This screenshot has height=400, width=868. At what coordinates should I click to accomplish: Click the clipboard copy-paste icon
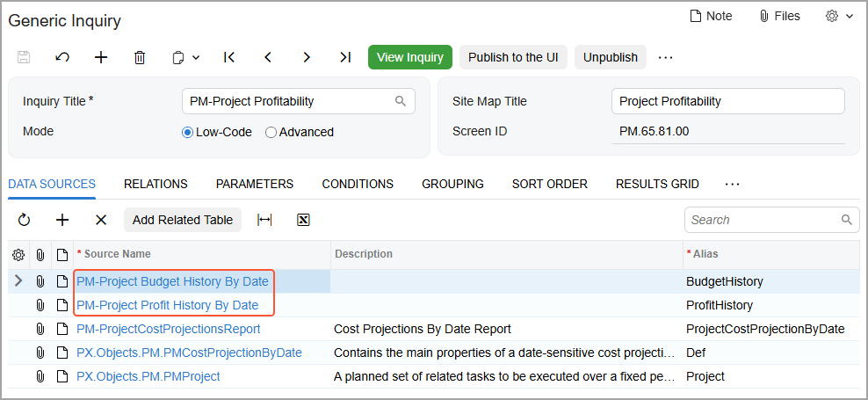click(178, 58)
